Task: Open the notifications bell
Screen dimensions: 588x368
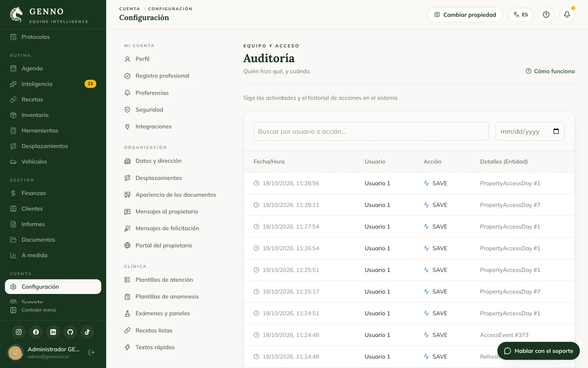Action: [x=567, y=15]
